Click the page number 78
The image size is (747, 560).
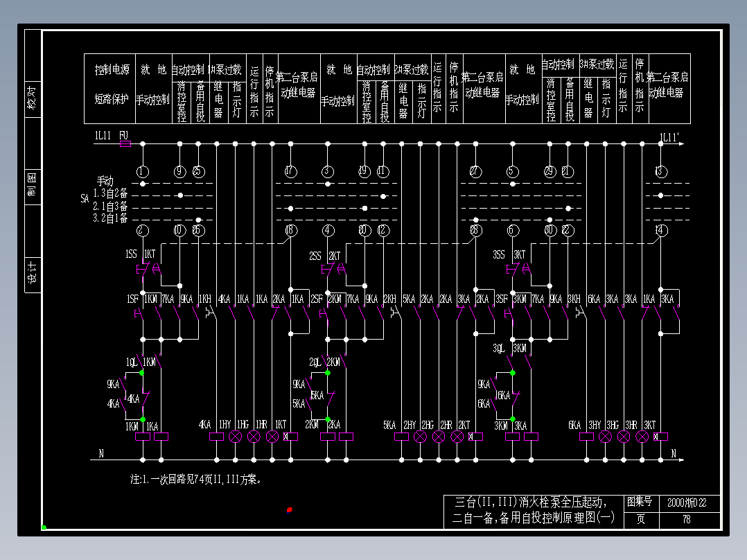(x=687, y=519)
